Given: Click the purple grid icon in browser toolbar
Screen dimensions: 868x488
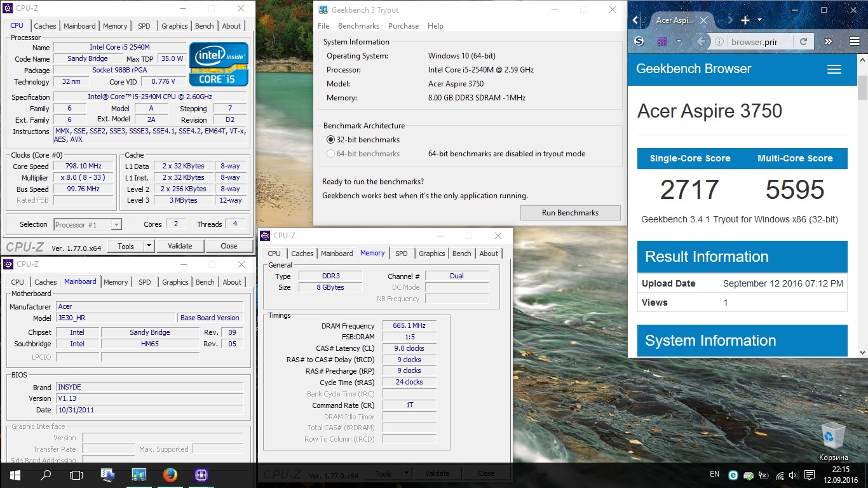Looking at the screenshot, I should 661,41.
